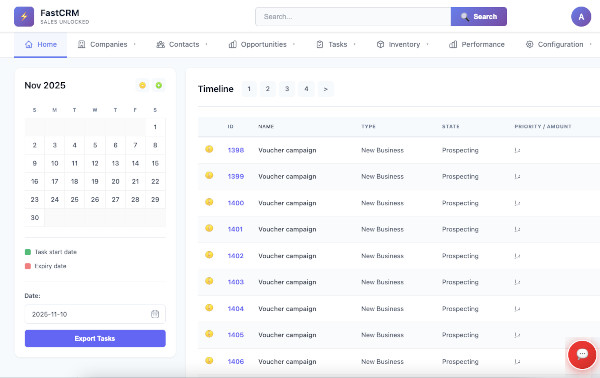The width and height of the screenshot is (600, 378).
Task: Expand the Contacts menu arrow
Action: coord(206,44)
